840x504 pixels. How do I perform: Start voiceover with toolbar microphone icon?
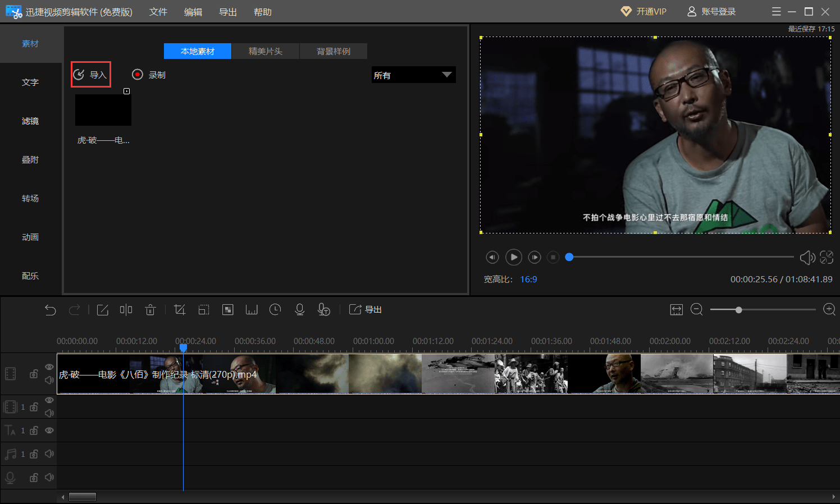(300, 310)
